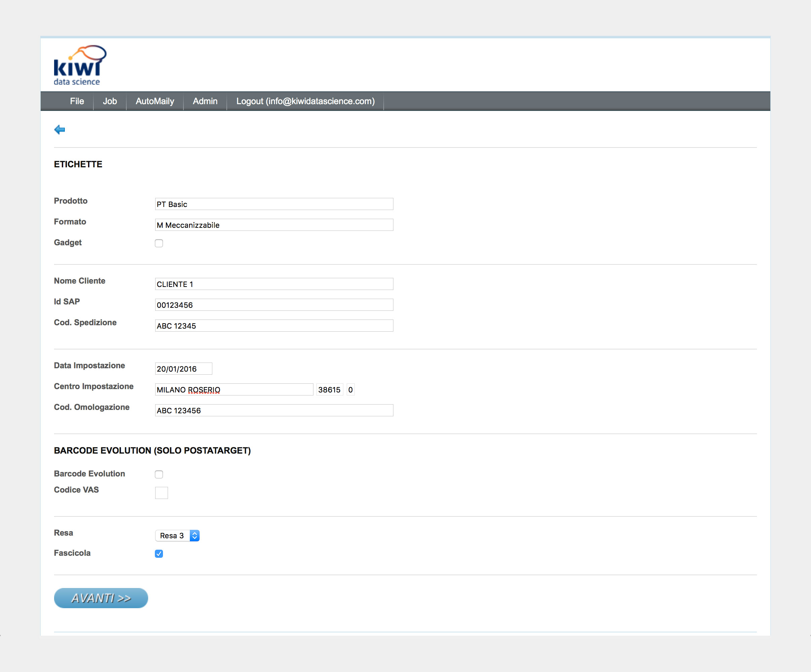This screenshot has height=672, width=811.
Task: Click the Kiwi data science logo
Action: 80,65
